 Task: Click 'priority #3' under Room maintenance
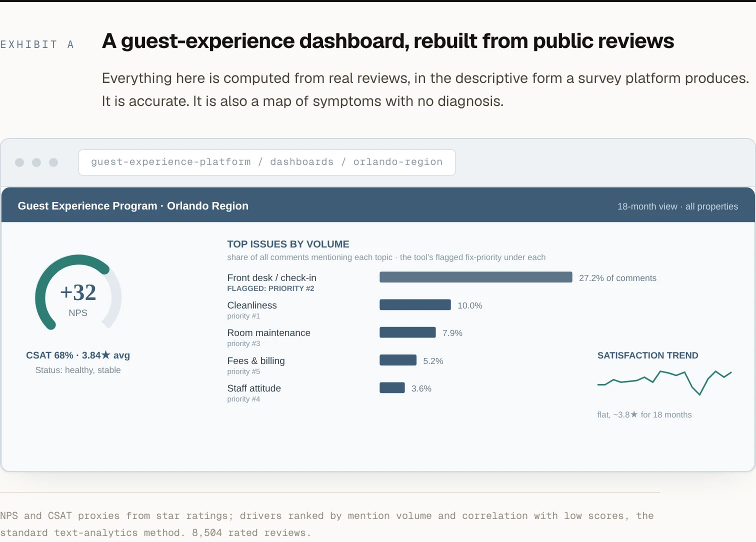pos(243,343)
